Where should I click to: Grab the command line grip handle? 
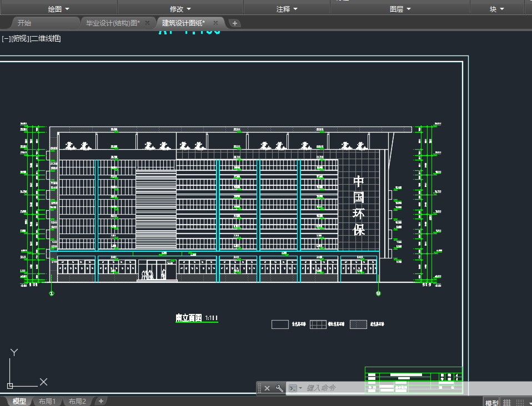259,388
